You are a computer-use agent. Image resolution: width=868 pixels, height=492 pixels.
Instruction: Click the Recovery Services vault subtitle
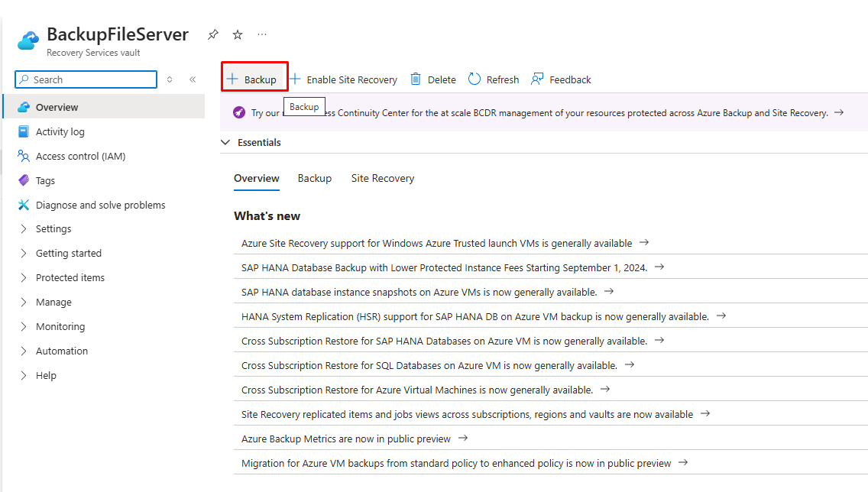tap(93, 53)
